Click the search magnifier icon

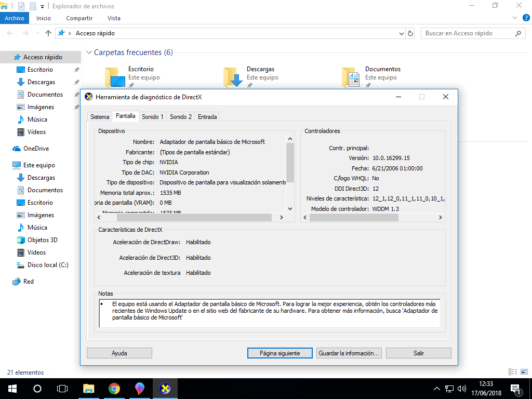coord(518,33)
